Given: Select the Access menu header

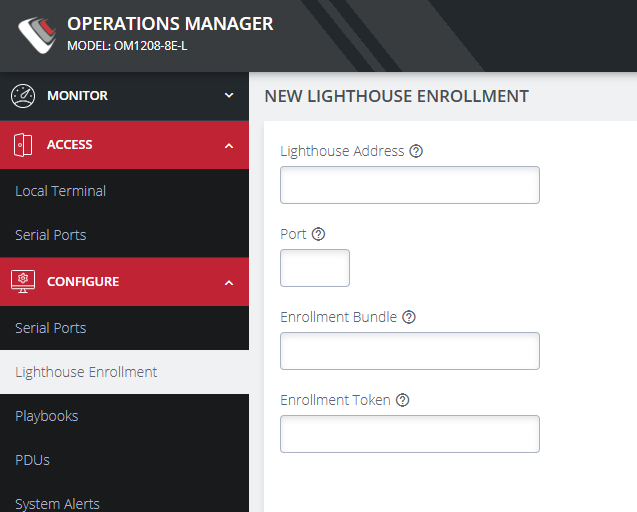Looking at the screenshot, I should click(x=124, y=145).
